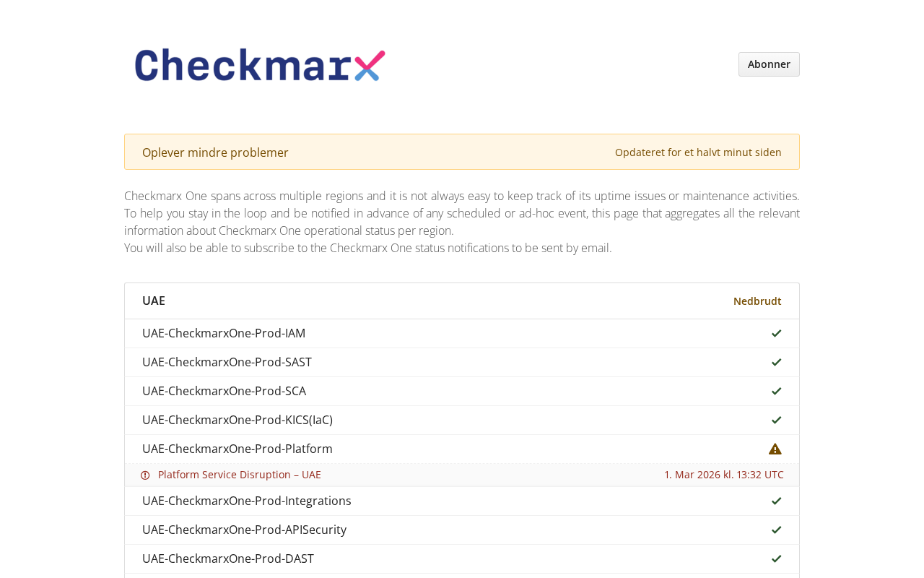The height and width of the screenshot is (578, 924).
Task: Click the incident alert icon beside Platform Service Disruption
Action: (x=145, y=475)
